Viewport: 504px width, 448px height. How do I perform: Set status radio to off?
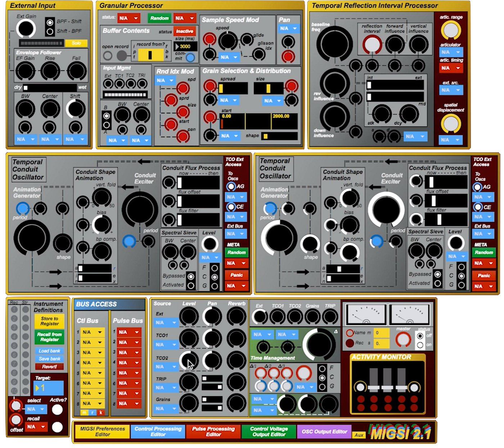(420, 336)
